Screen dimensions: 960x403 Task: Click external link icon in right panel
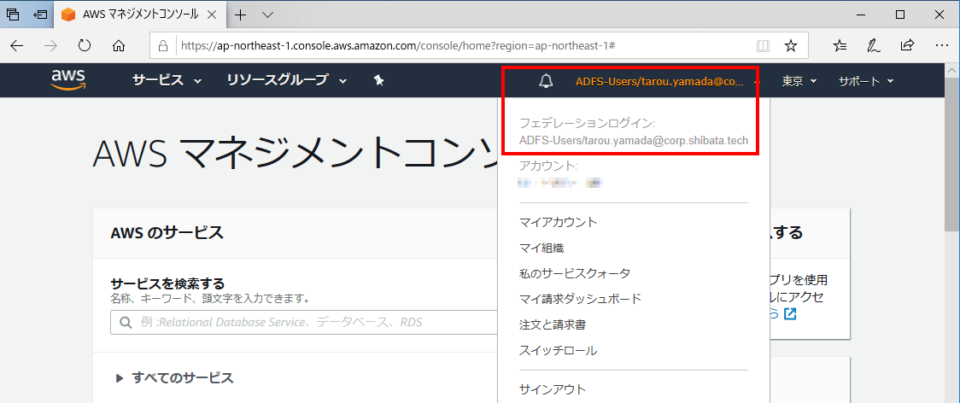click(x=790, y=314)
